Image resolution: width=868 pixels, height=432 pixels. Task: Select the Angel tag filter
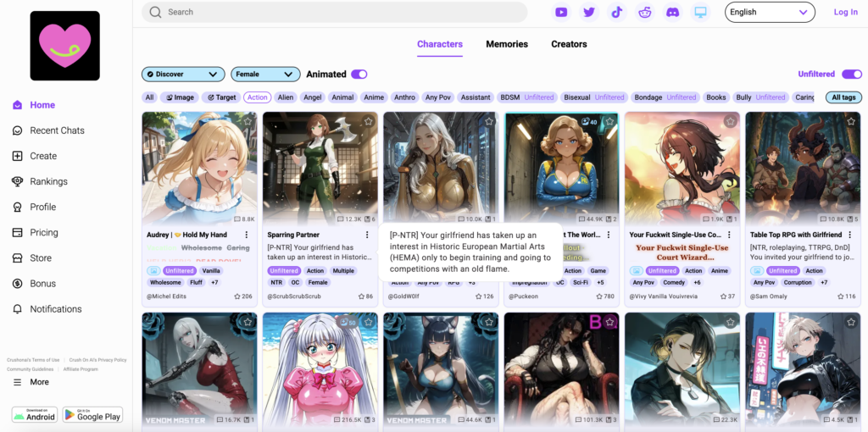(x=313, y=97)
